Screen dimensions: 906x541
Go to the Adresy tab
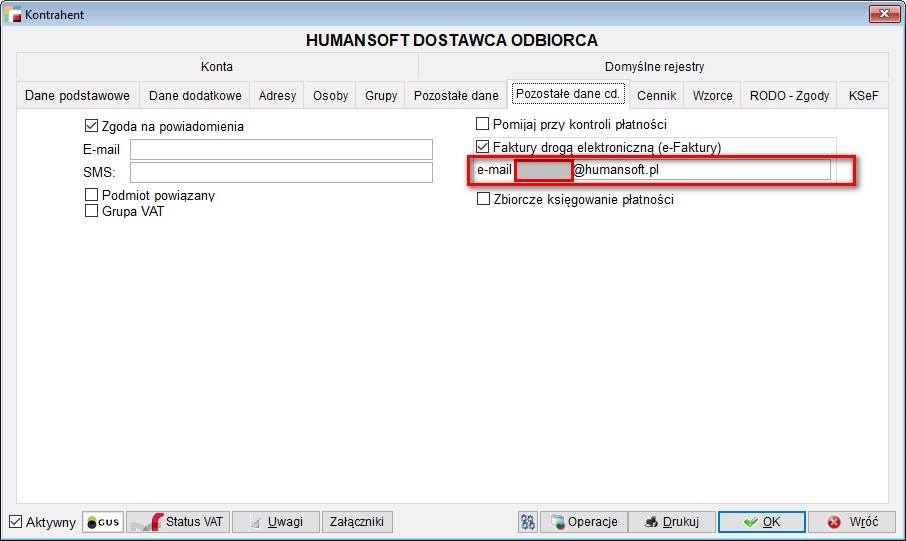[x=277, y=95]
